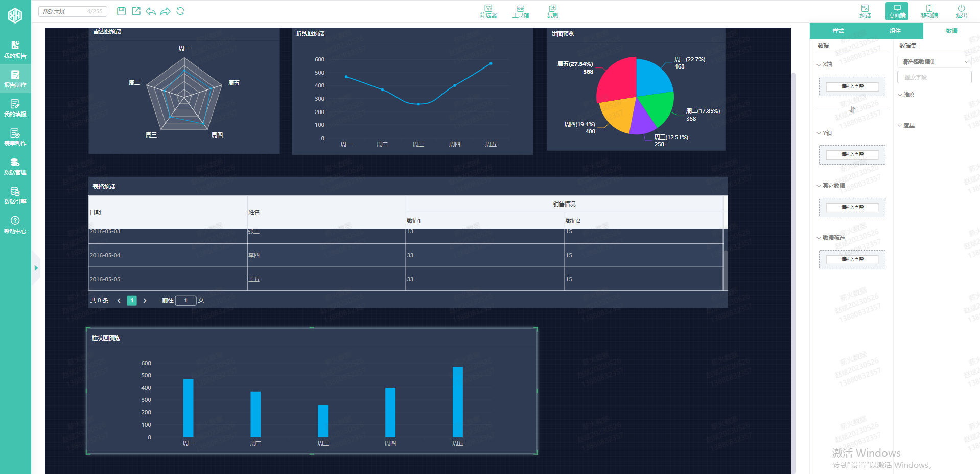This screenshot has width=980, height=474.
Task: Switch to 桌面端 desktop view
Action: (897, 11)
